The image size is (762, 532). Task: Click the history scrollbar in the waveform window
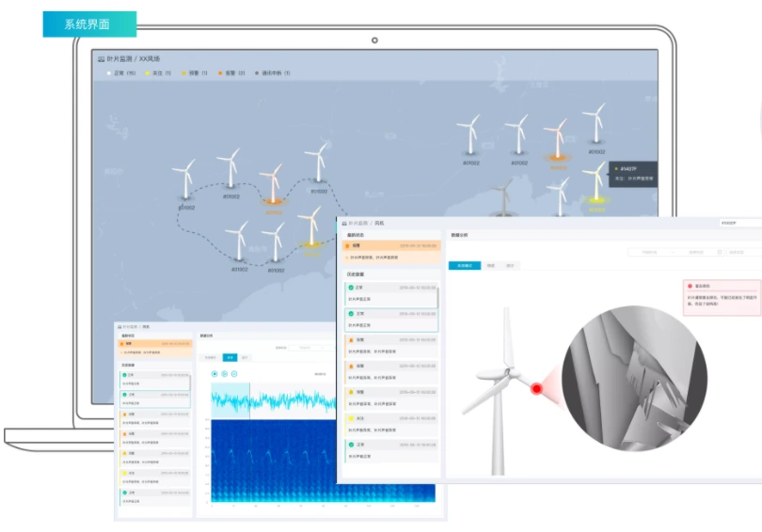point(189,383)
